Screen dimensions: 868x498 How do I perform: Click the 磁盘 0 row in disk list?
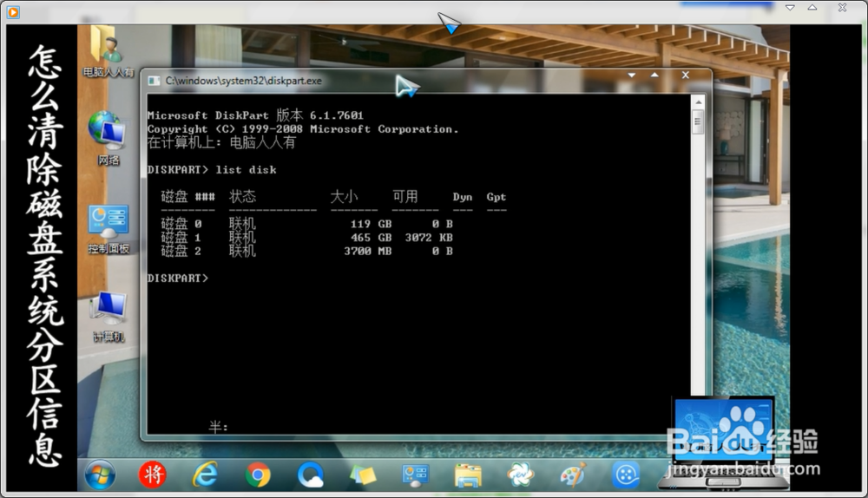coord(306,224)
